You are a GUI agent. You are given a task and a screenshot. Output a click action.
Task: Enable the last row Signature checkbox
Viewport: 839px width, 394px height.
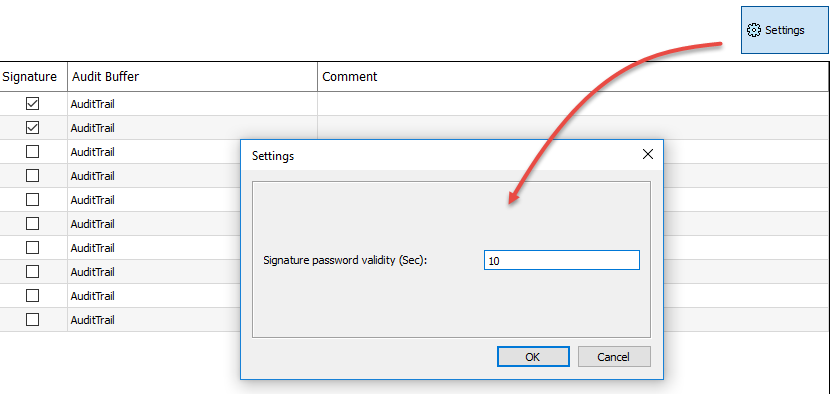tap(33, 320)
